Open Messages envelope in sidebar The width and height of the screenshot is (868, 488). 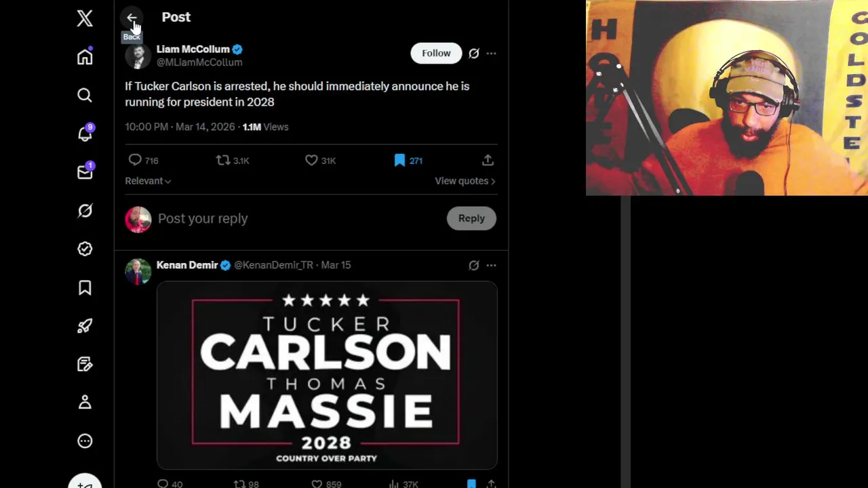(x=85, y=172)
